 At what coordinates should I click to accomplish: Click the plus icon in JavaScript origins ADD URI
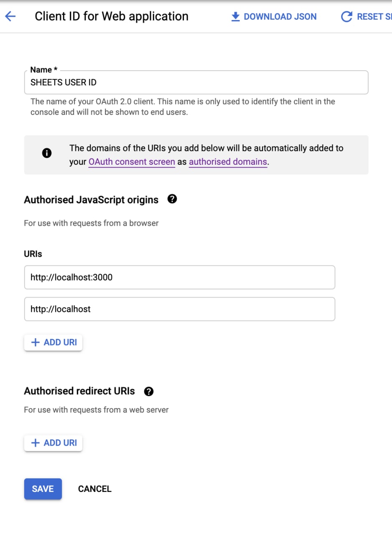[x=36, y=342]
